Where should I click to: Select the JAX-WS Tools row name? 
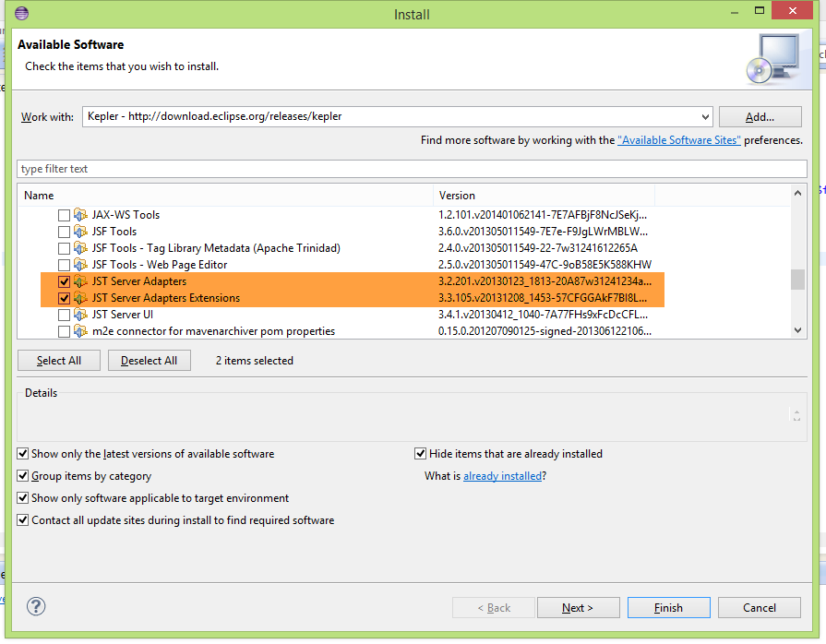click(126, 215)
